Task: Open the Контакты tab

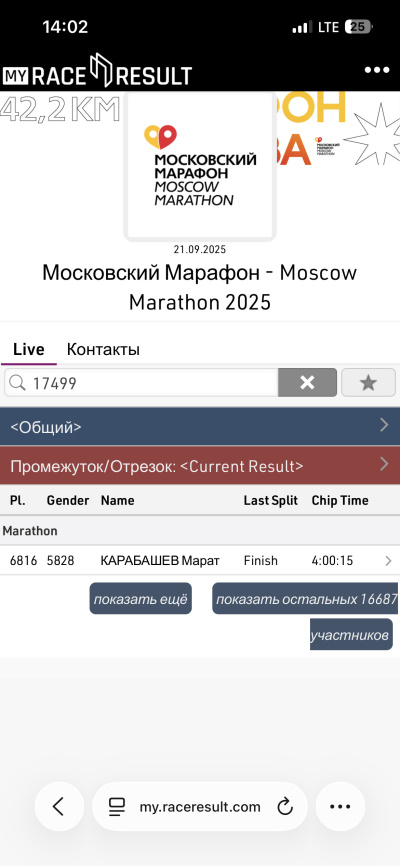Action: [x=103, y=350]
